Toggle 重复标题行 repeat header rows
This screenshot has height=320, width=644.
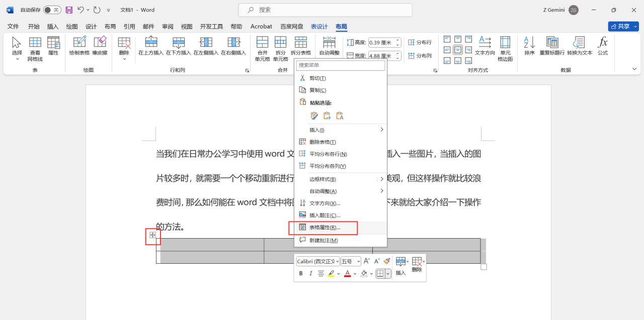click(x=552, y=46)
